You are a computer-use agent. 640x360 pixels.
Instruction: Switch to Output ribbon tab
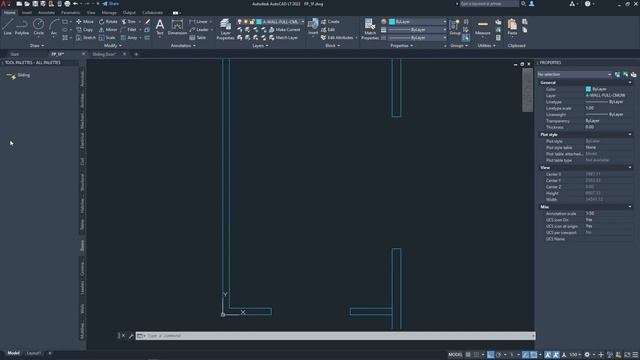(x=129, y=13)
